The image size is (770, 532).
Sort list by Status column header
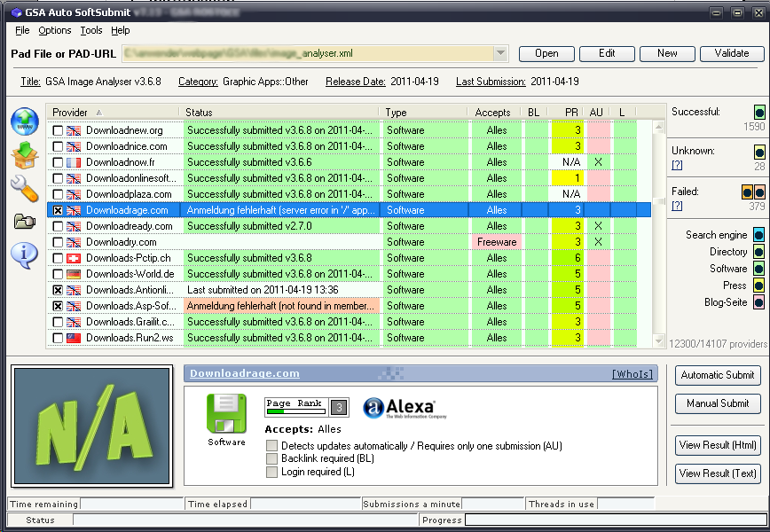tap(280, 113)
